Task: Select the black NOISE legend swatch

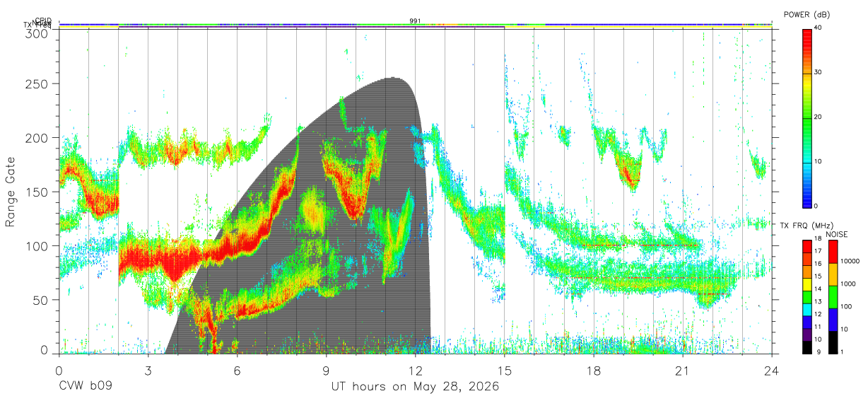Action: pyautogui.click(x=832, y=341)
